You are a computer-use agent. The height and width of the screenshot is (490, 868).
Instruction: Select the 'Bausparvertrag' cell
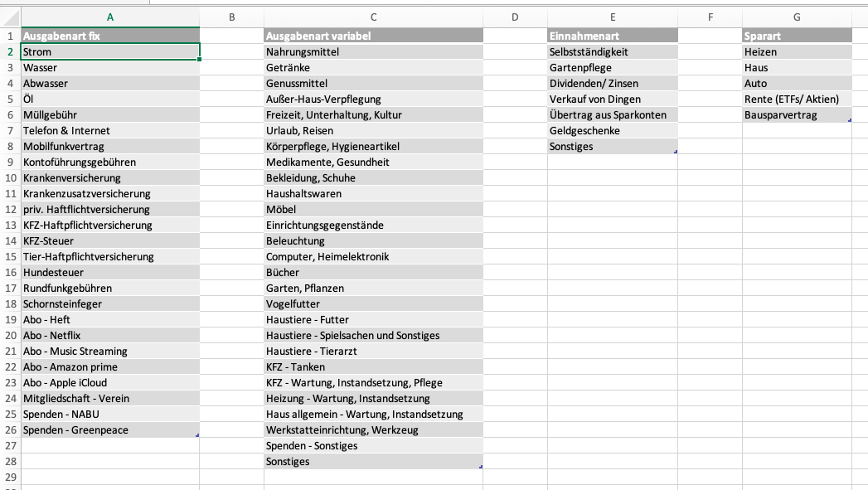point(797,114)
